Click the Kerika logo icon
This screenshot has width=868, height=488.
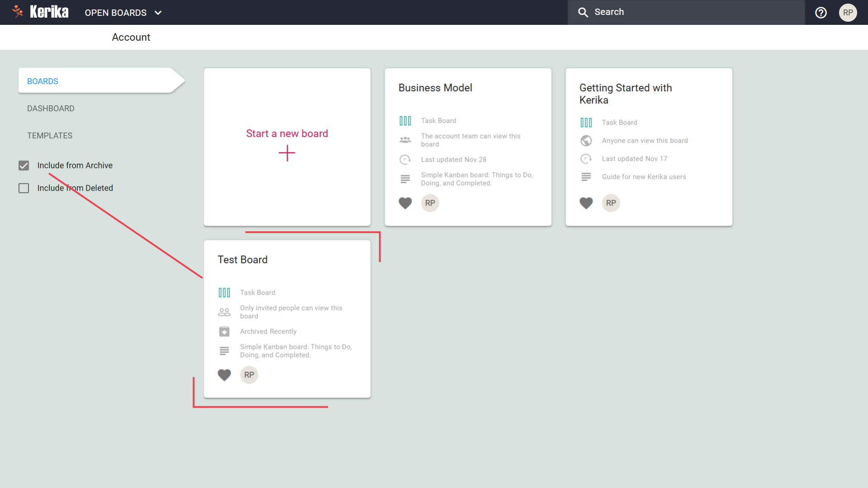18,11
